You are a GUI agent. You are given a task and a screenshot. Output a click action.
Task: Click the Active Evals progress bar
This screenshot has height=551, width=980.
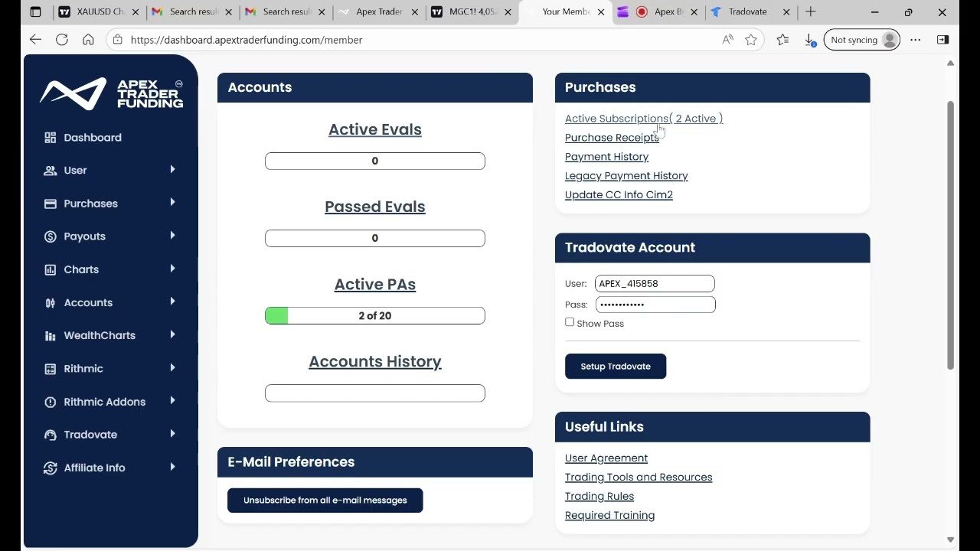(x=375, y=161)
